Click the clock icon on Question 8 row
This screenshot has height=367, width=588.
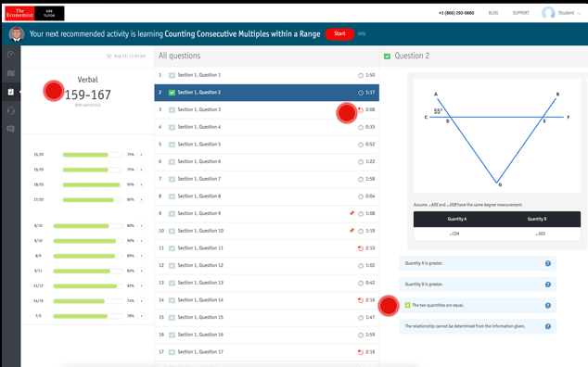pos(361,196)
